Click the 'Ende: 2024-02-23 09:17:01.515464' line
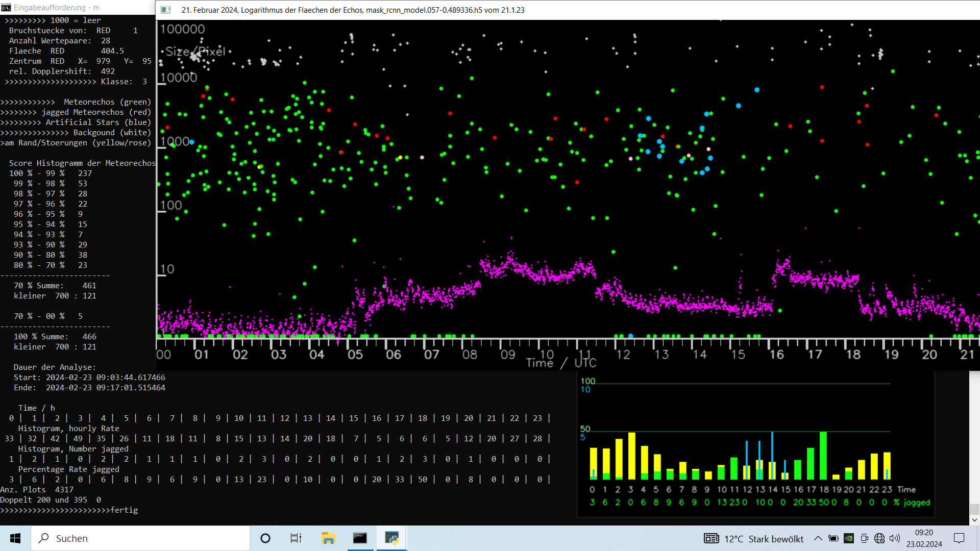 pos(89,388)
